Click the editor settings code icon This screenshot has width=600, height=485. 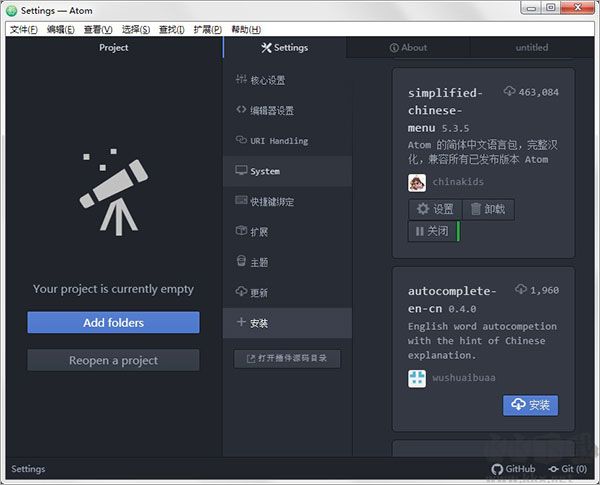(241, 109)
